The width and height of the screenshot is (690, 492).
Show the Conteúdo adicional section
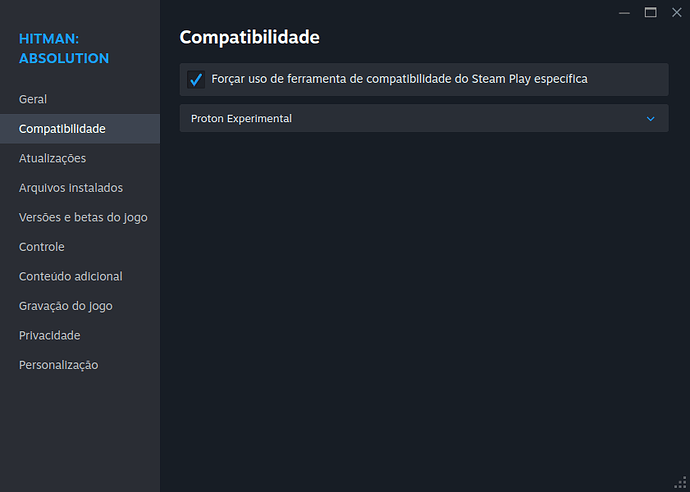click(80, 276)
